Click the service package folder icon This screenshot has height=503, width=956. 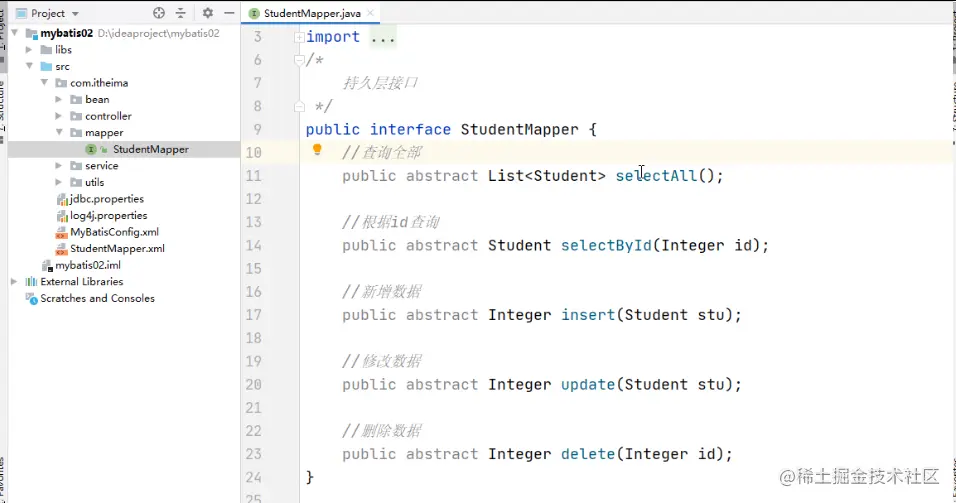point(76,166)
